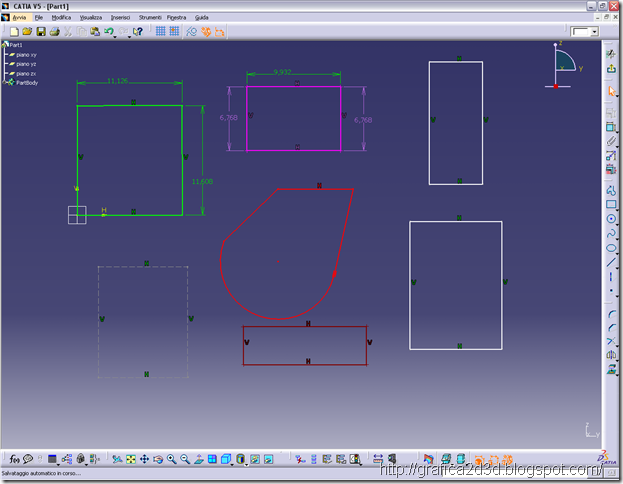Select piano yz in the tree
623x484 pixels.
(26, 64)
